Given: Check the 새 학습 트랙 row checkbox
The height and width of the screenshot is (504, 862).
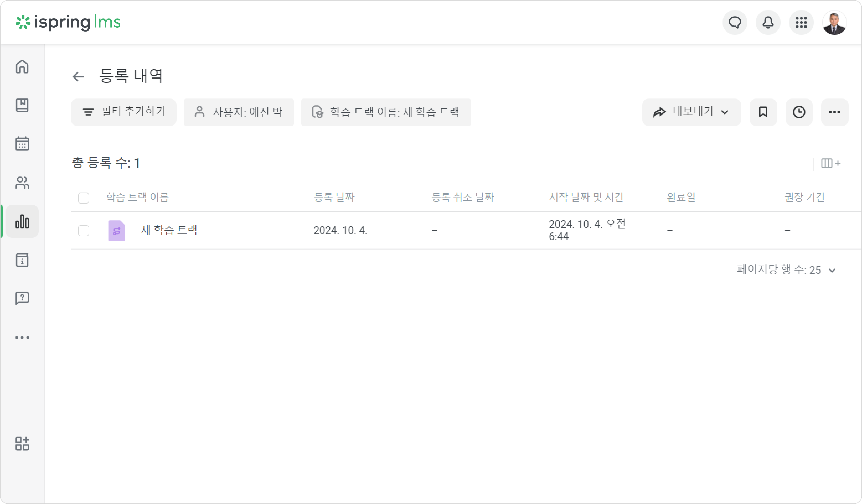Looking at the screenshot, I should click(x=83, y=231).
